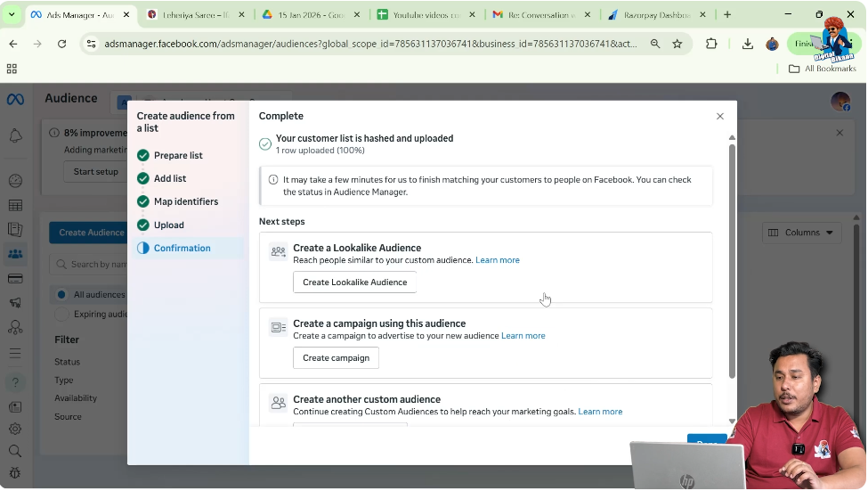868x491 pixels.
Task: Select All audiences radio option
Action: [x=61, y=295]
